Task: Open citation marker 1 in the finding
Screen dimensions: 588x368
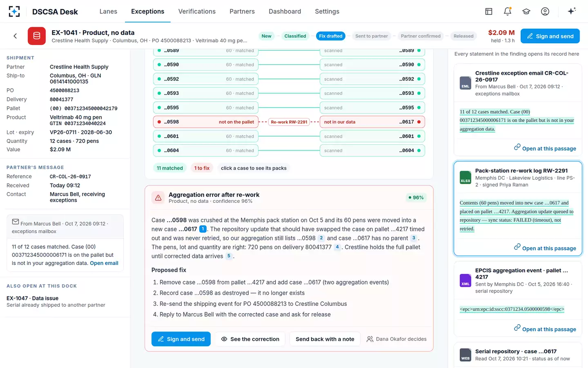Action: tap(203, 229)
